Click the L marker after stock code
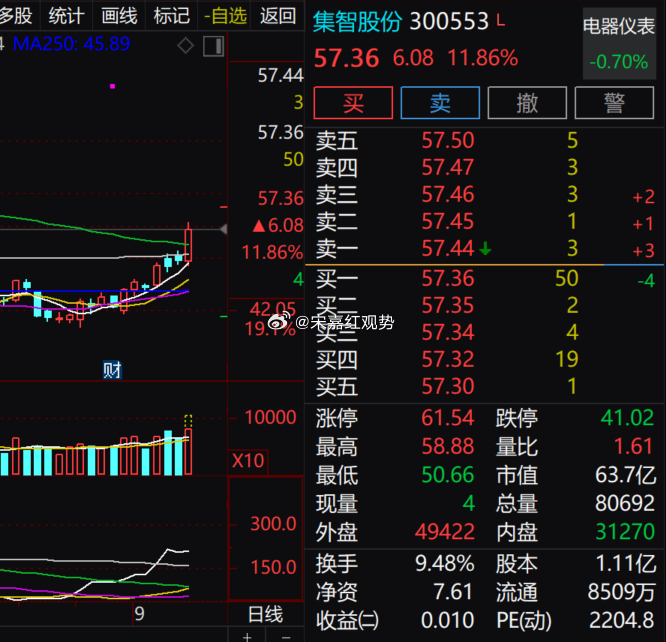Image resolution: width=666 pixels, height=642 pixels. tap(501, 20)
